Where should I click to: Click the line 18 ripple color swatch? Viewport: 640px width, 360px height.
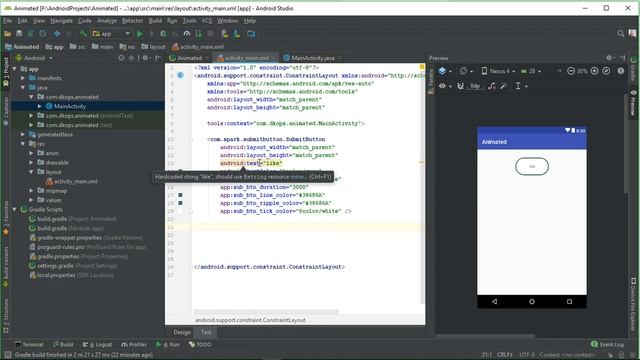coord(180,203)
